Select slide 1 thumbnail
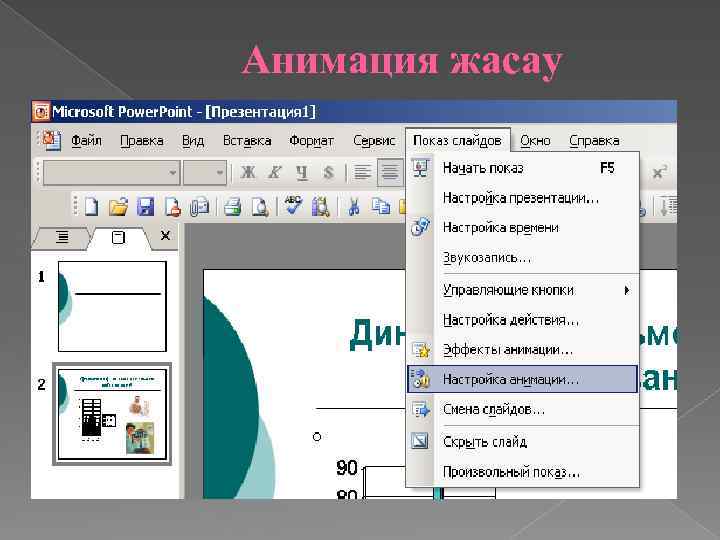720x540 pixels. 112,306
